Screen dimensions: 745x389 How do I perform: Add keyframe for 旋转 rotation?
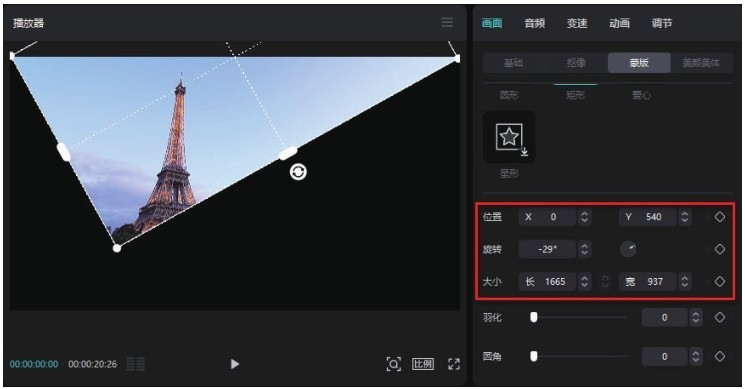coord(720,249)
